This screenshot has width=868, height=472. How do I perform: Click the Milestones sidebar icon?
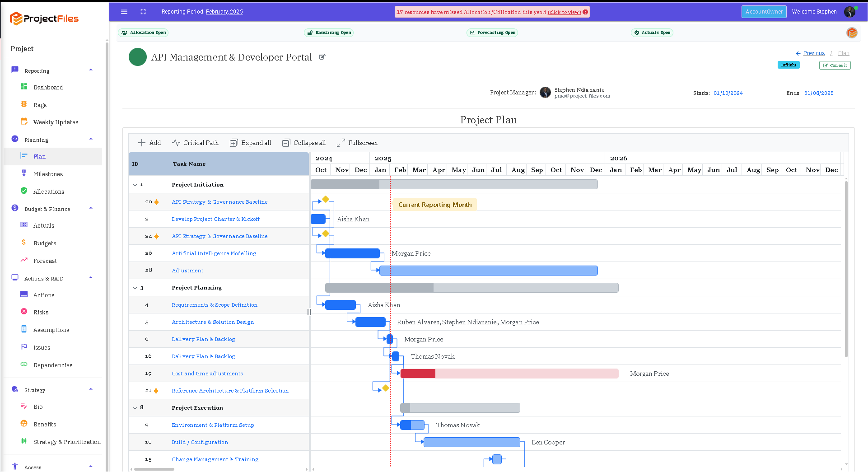point(24,173)
